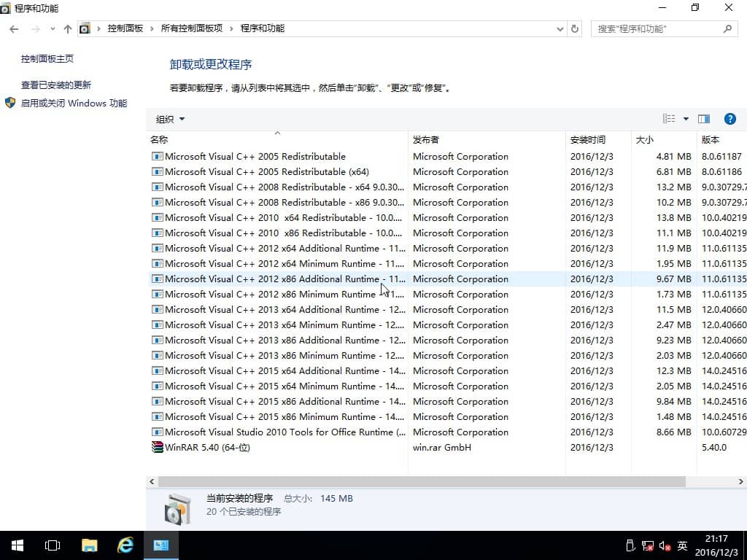Image resolution: width=747 pixels, height=560 pixels.
Task: Select Visual C++ 2013 x86 Additional Runtime icon
Action: 158,340
